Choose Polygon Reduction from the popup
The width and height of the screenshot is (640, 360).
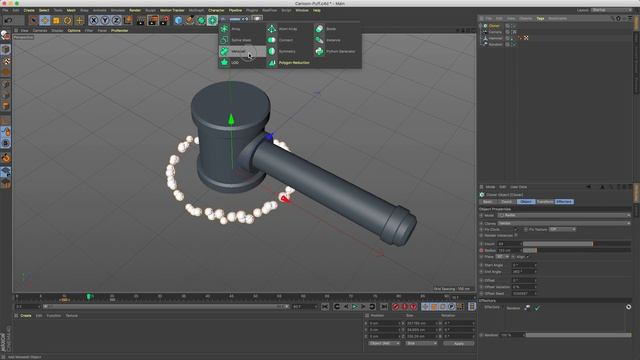click(289, 62)
